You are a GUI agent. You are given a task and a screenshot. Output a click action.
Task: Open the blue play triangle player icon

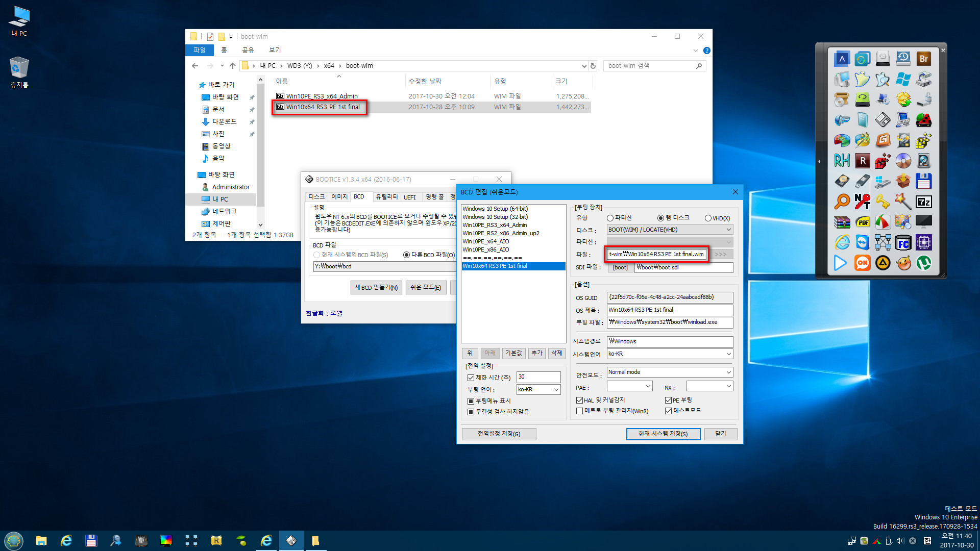click(840, 263)
